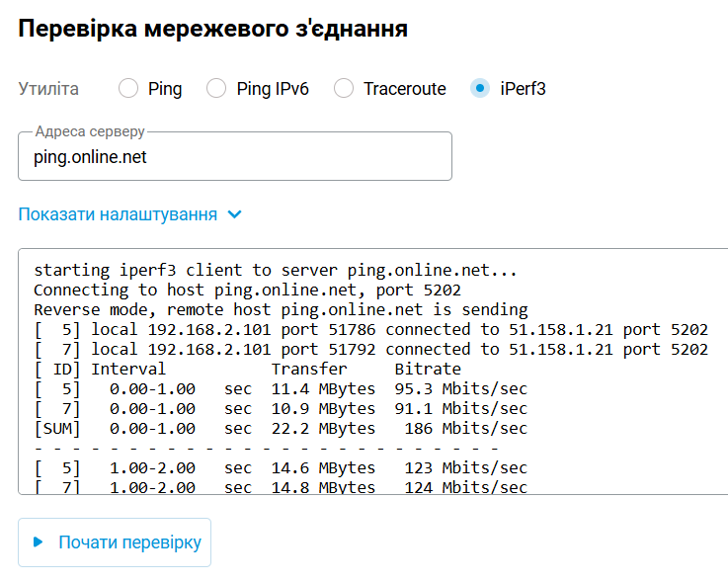Click the Interval Transfer Bitrate header row
The height and width of the screenshot is (583, 728).
(x=247, y=370)
